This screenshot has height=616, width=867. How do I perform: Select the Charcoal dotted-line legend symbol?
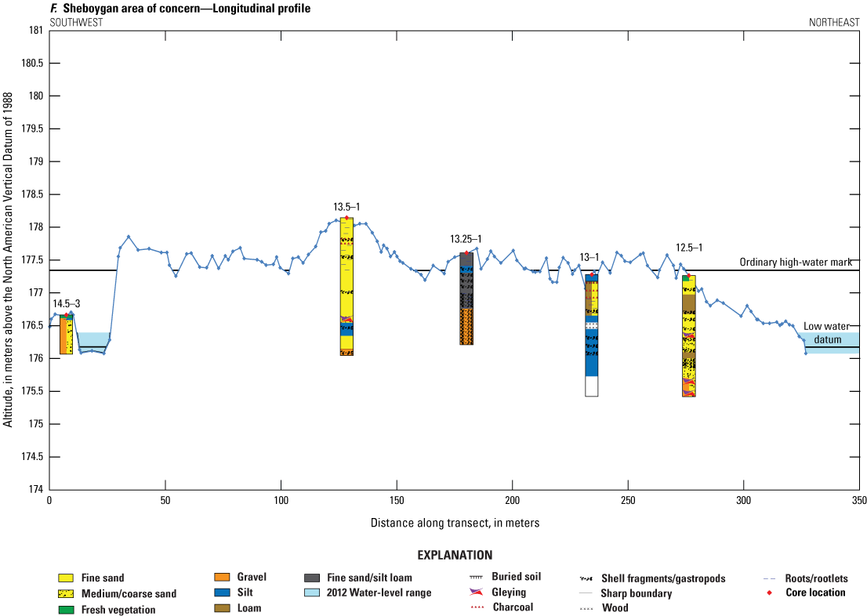pos(476,607)
